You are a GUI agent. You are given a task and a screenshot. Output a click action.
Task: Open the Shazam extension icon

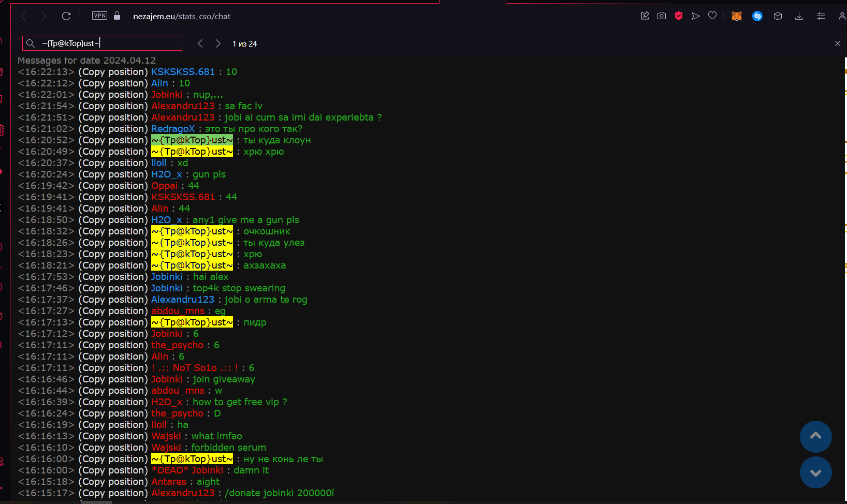757,16
